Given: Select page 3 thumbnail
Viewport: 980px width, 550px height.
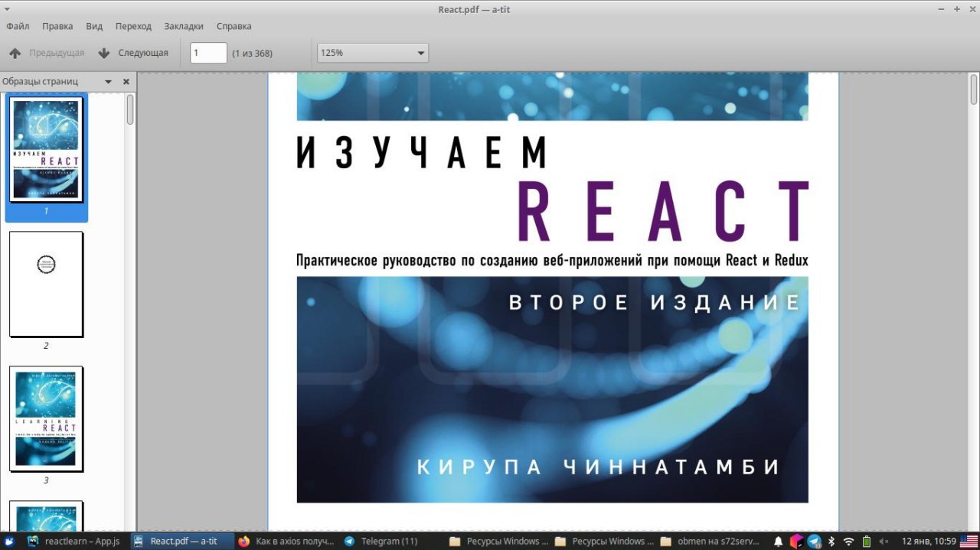Looking at the screenshot, I should coord(46,418).
